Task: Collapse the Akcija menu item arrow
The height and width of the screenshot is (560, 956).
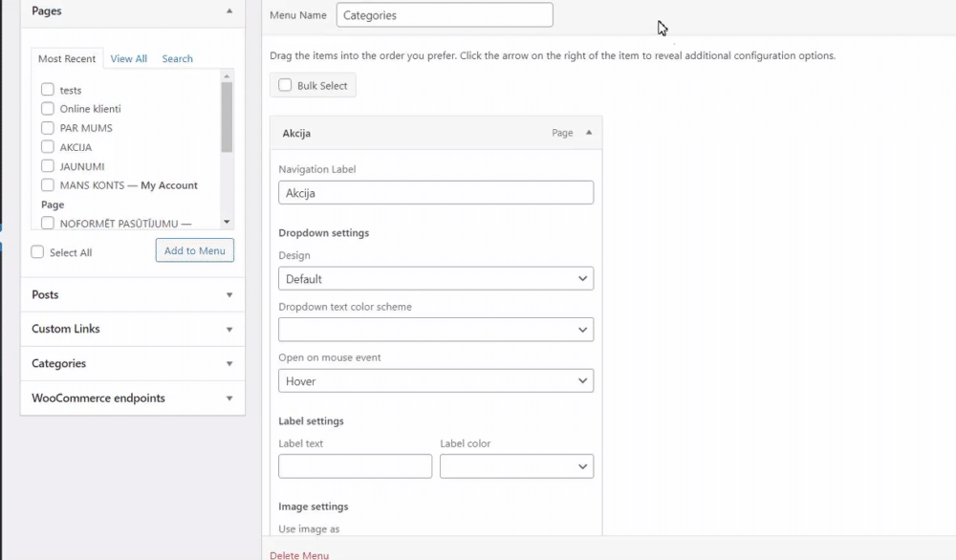Action: [589, 133]
